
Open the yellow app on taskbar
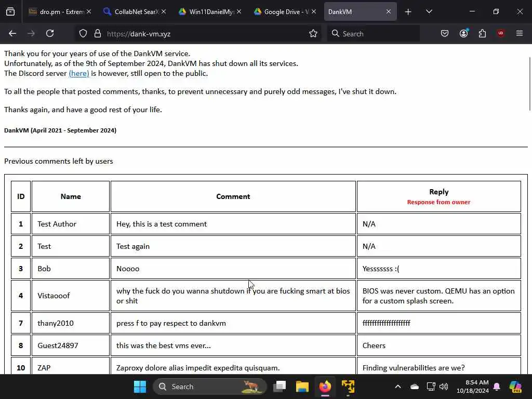point(348,387)
